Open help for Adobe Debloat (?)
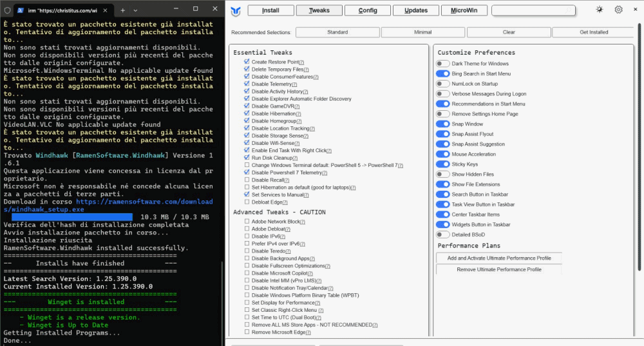 [x=287, y=229]
